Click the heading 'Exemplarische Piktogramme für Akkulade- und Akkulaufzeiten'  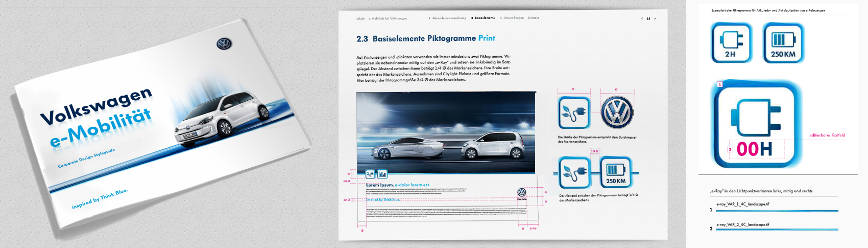click(x=768, y=10)
